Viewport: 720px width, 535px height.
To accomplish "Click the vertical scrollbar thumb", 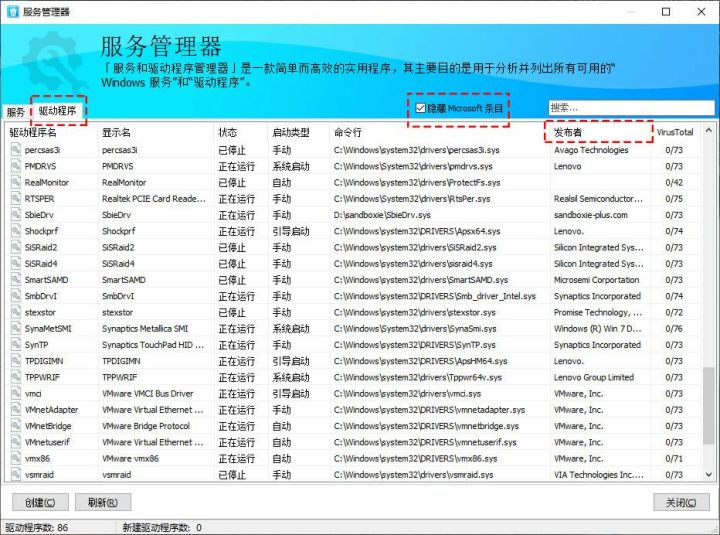I will 709,405.
